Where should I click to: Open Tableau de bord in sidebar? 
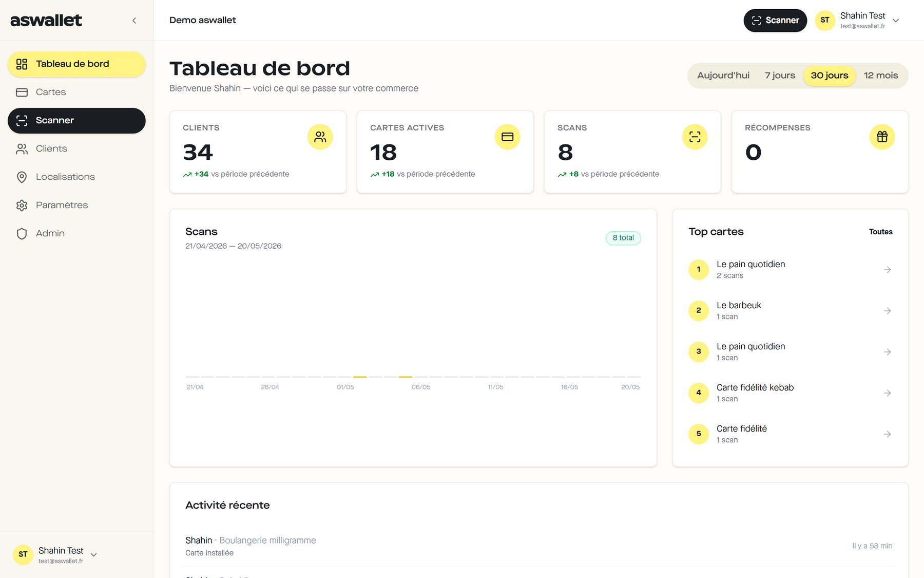[76, 64]
